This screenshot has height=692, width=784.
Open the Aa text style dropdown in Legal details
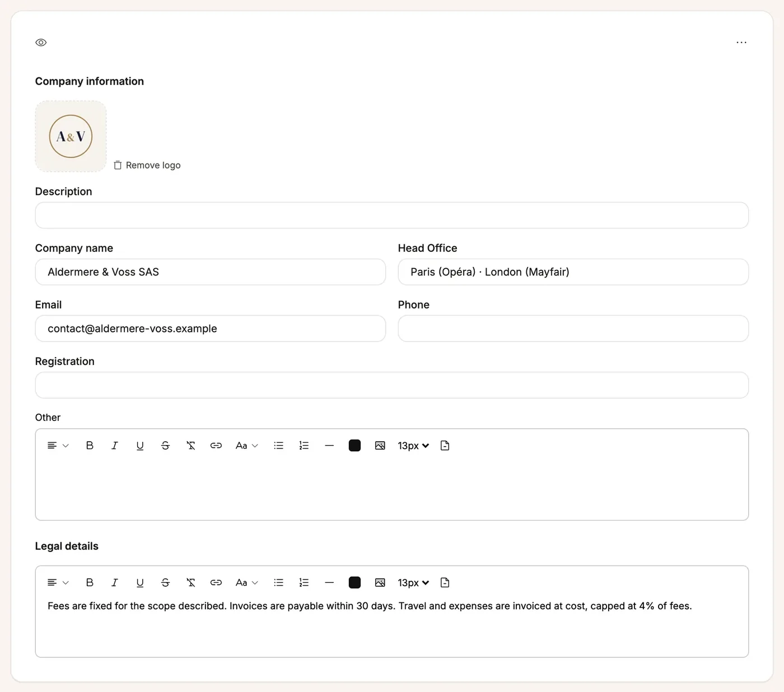coord(247,583)
